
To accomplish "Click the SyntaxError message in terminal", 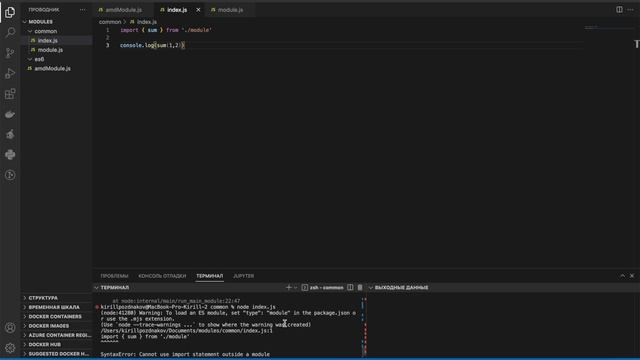I will pos(185,354).
